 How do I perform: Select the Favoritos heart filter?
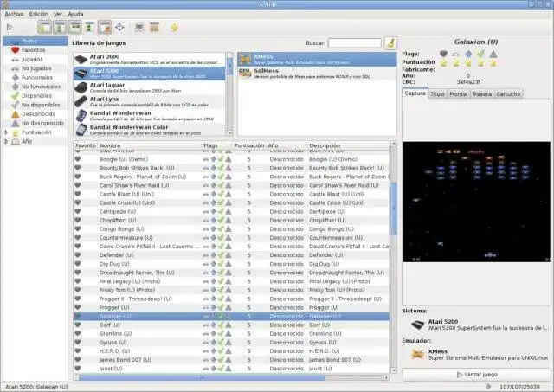pos(35,50)
